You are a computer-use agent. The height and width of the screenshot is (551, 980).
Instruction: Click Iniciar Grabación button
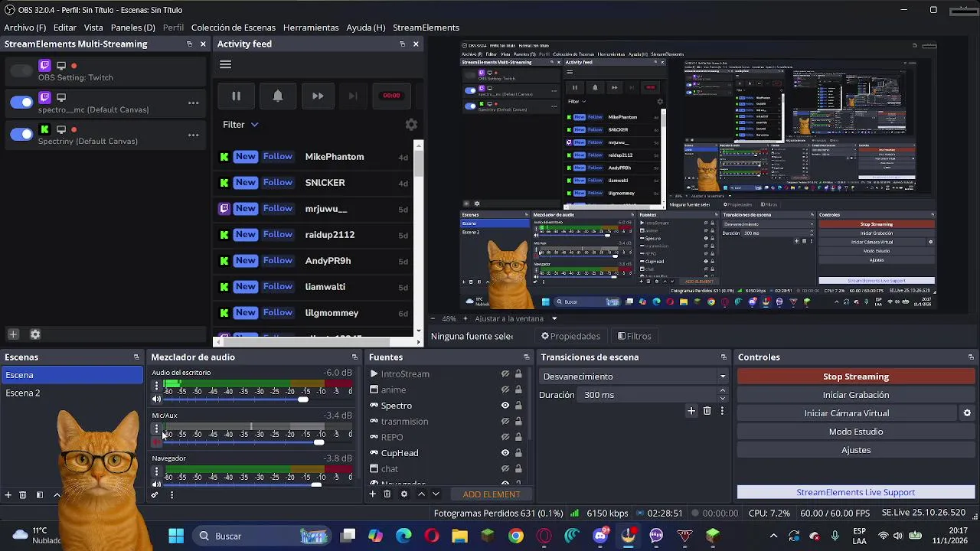856,395
